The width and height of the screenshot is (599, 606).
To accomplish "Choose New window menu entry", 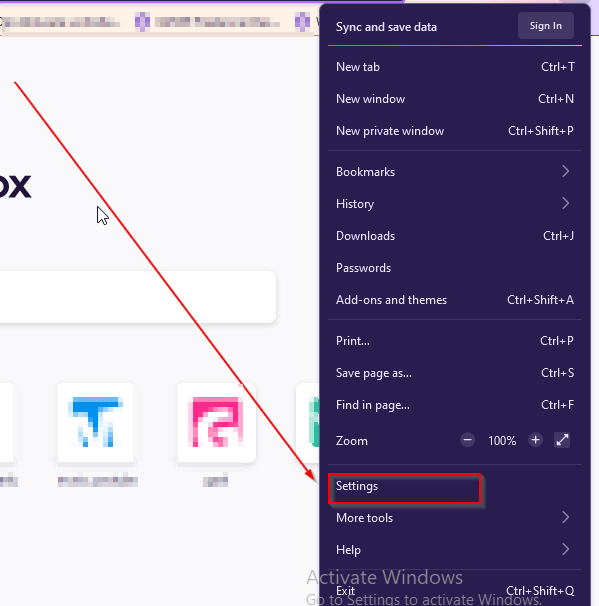I will coord(455,99).
